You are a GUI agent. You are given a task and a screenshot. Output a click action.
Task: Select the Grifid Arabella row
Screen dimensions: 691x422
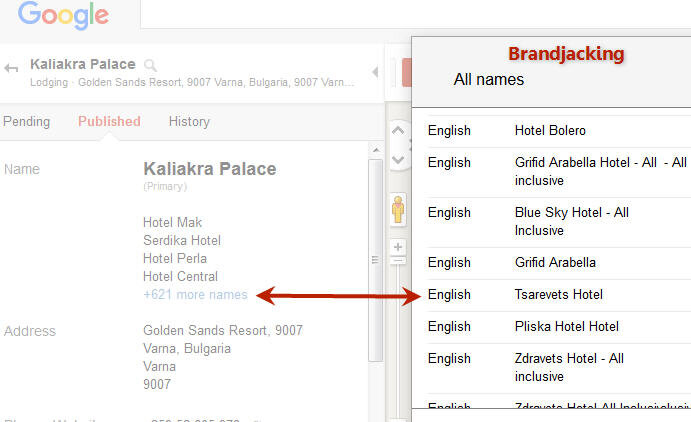(558, 263)
